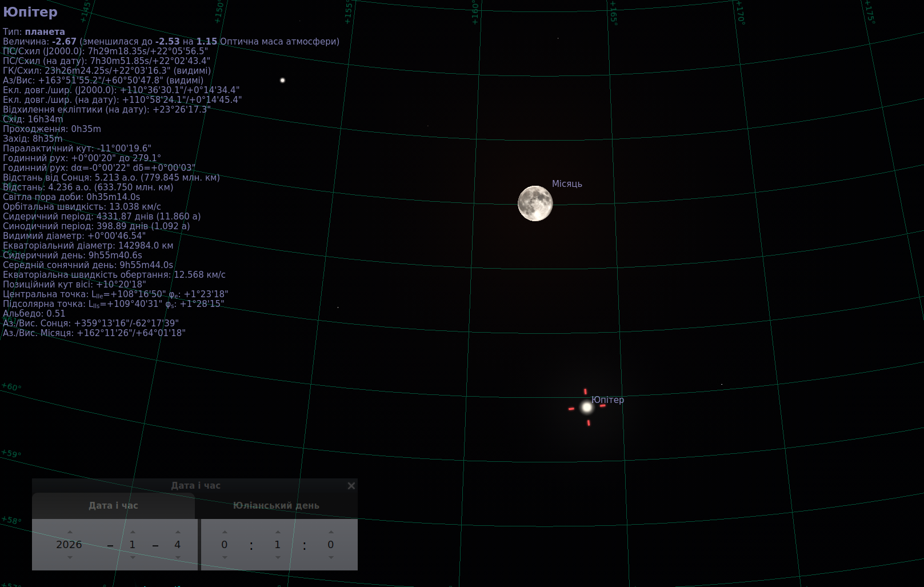924x587 pixels.
Task: Click the Захід: 8h35m line
Action: click(33, 139)
